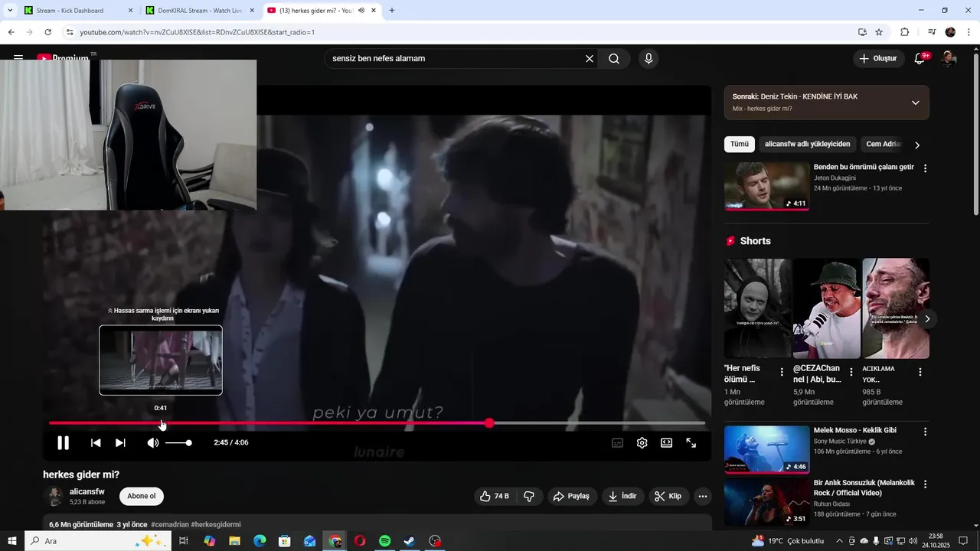Open the Windows Start menu
Screen dimensions: 980x551
pyautogui.click(x=12, y=541)
